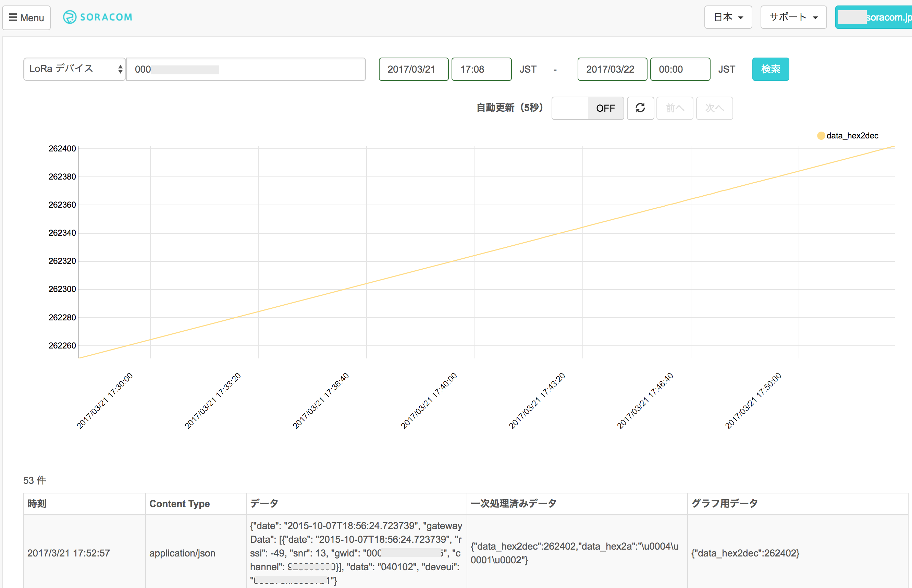Run search with the 検索 button
This screenshot has width=912, height=588.
coord(771,69)
